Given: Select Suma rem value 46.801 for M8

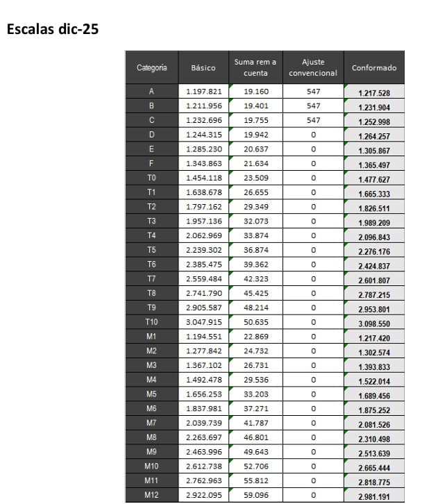Looking at the screenshot, I should (x=255, y=437).
